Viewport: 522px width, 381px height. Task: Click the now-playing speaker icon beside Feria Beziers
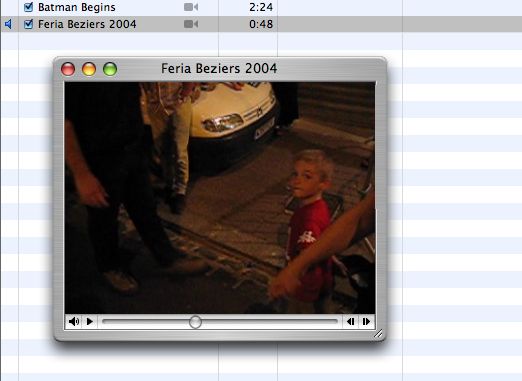8,24
